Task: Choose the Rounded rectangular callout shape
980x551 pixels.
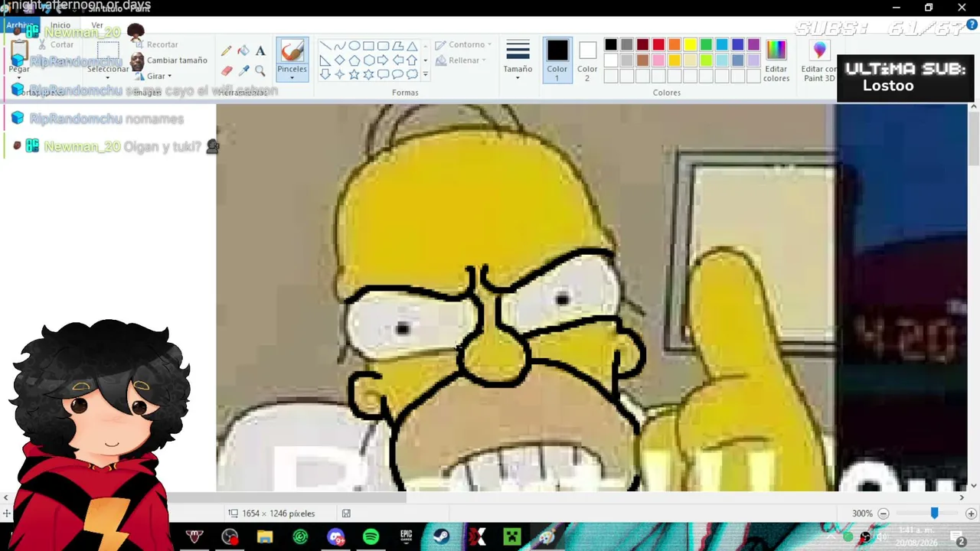Action: (x=383, y=74)
